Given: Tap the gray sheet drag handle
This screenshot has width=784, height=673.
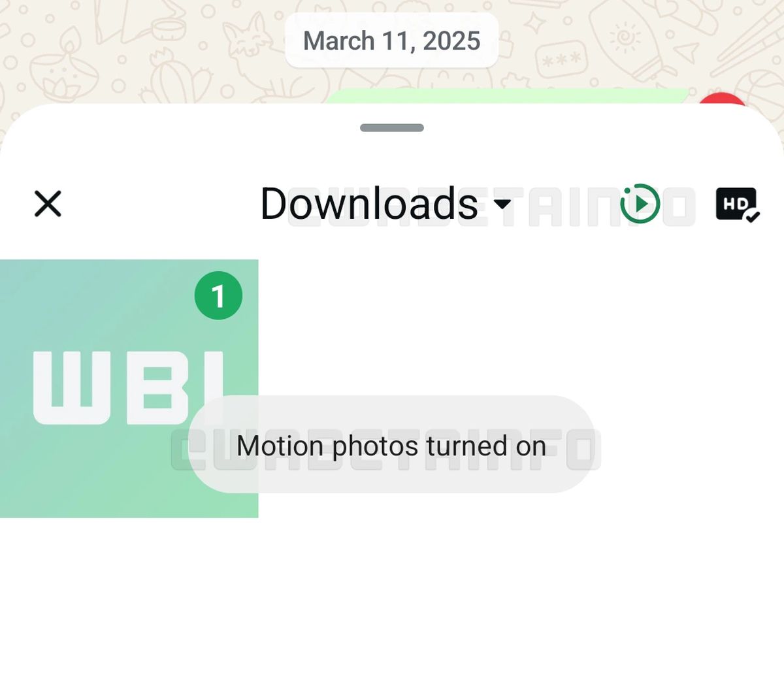Looking at the screenshot, I should (x=392, y=128).
